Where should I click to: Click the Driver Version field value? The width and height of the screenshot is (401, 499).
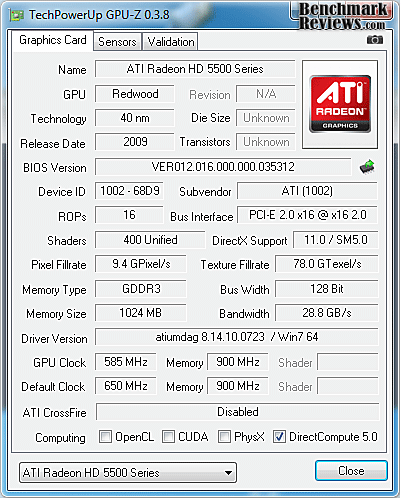[x=237, y=337]
